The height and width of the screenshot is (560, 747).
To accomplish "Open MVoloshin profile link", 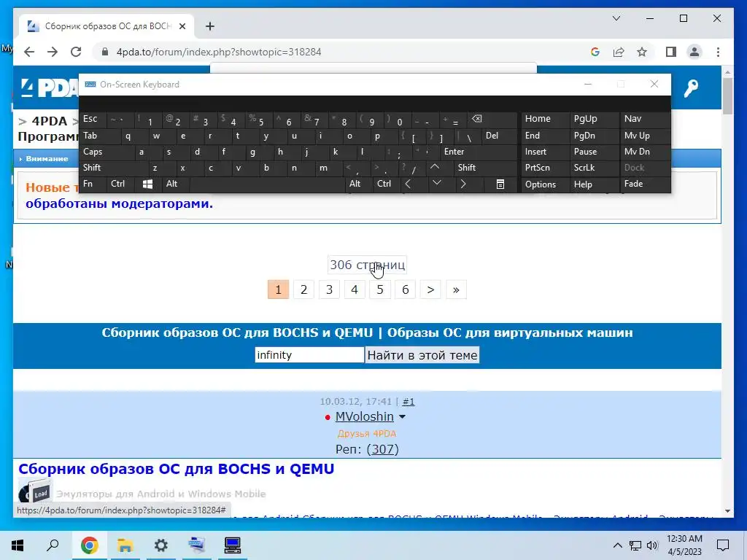I will 365,416.
